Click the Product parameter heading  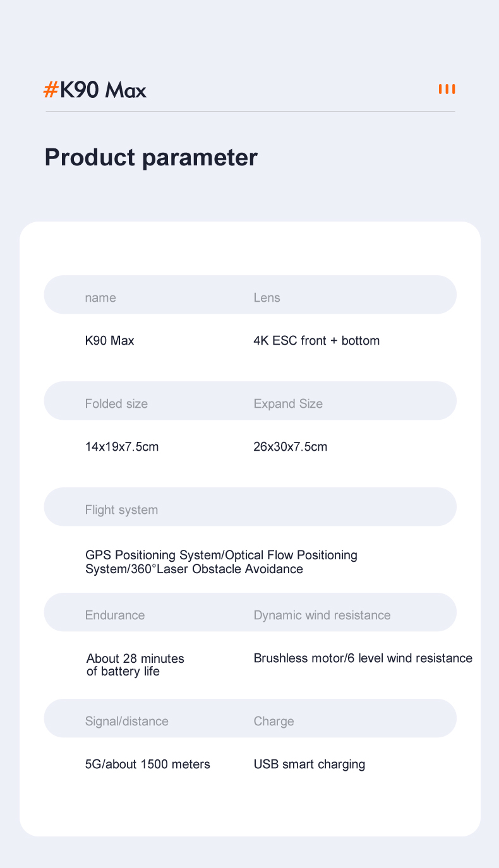coord(151,157)
